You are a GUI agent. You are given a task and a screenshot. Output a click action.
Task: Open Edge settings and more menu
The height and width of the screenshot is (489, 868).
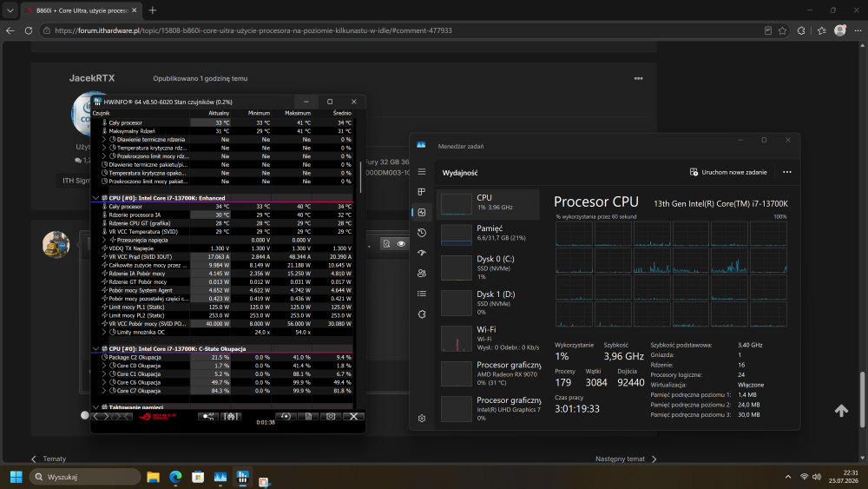click(x=858, y=30)
